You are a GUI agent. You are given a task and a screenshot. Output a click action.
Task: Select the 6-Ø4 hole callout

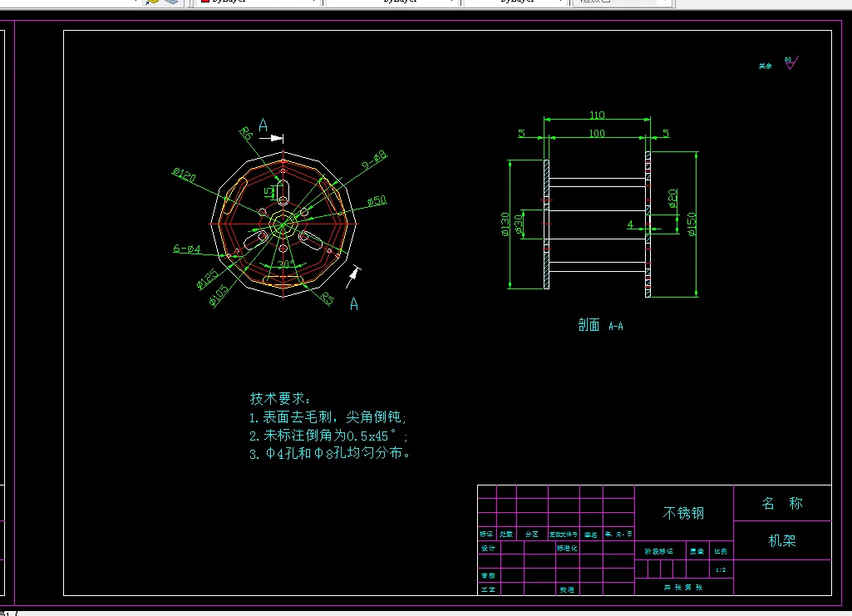point(187,249)
